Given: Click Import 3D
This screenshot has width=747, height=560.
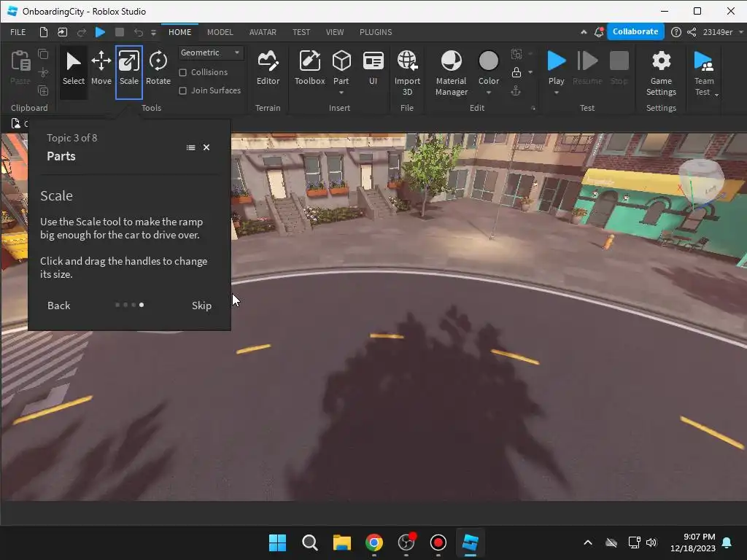Looking at the screenshot, I should [x=407, y=72].
